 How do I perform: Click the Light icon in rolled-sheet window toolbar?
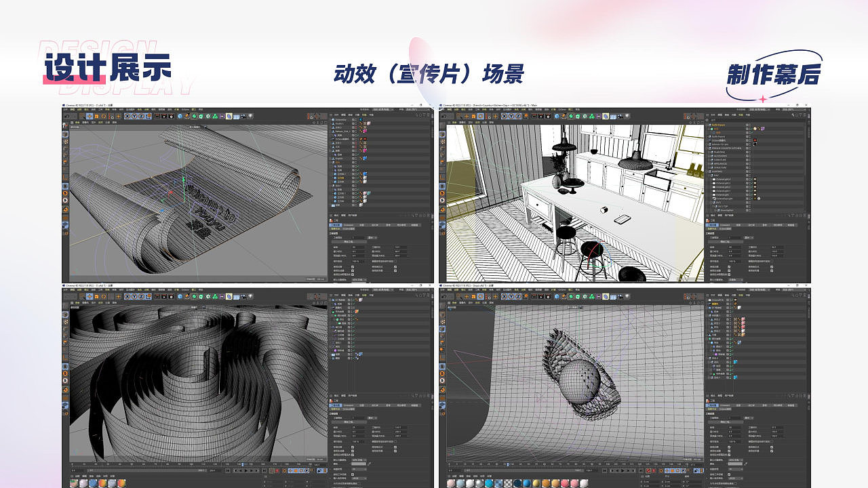pyautogui.click(x=250, y=116)
